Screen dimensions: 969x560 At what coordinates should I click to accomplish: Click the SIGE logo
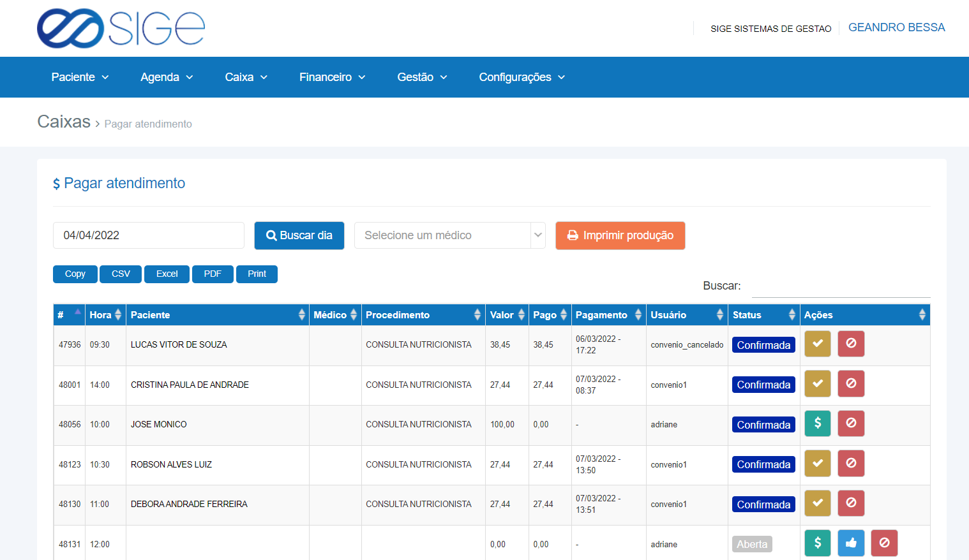121,28
